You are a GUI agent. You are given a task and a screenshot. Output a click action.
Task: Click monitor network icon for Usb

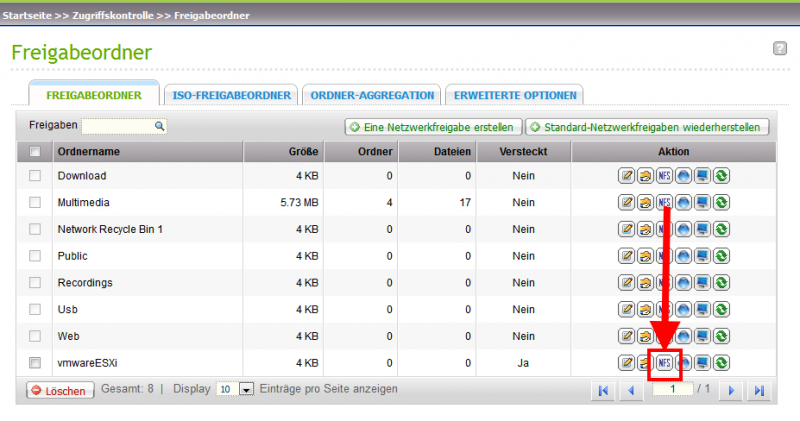pos(702,309)
